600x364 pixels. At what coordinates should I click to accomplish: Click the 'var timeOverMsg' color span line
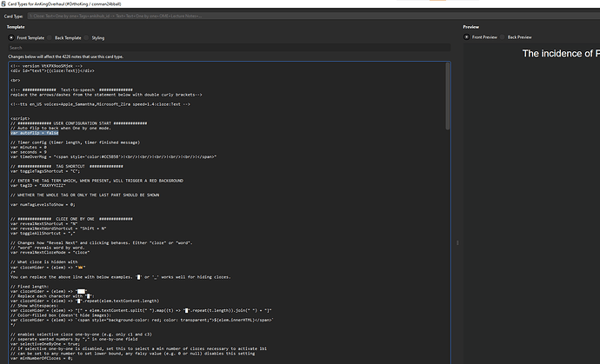tap(87, 157)
